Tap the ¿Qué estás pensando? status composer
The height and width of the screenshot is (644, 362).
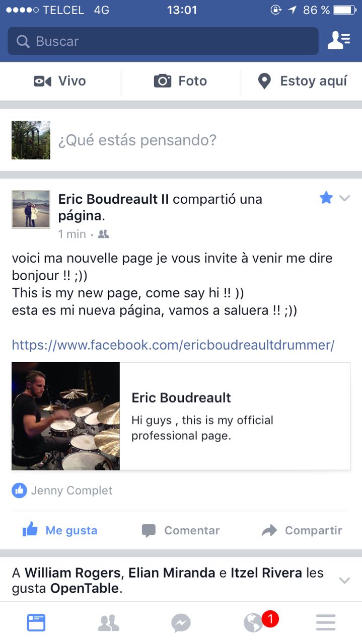[137, 140]
